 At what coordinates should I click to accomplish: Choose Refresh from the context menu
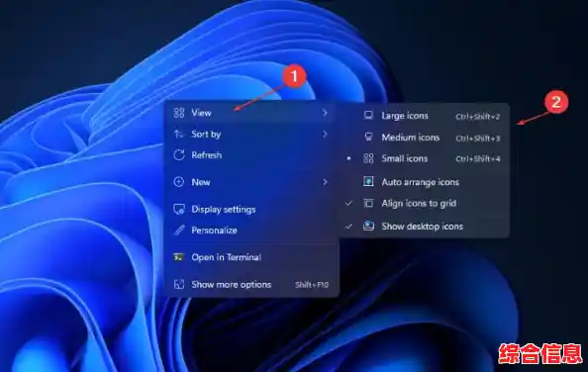click(251, 154)
